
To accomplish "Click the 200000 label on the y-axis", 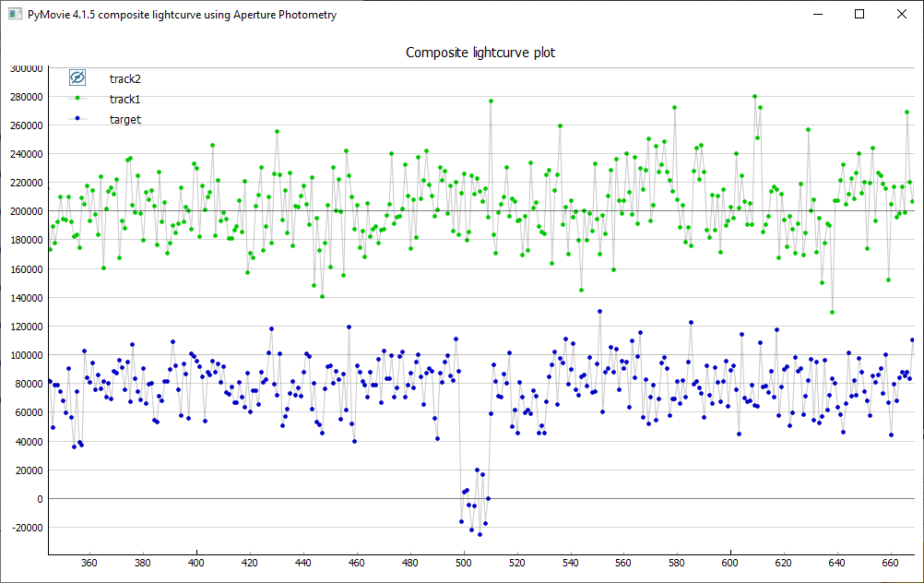I will click(x=24, y=211).
